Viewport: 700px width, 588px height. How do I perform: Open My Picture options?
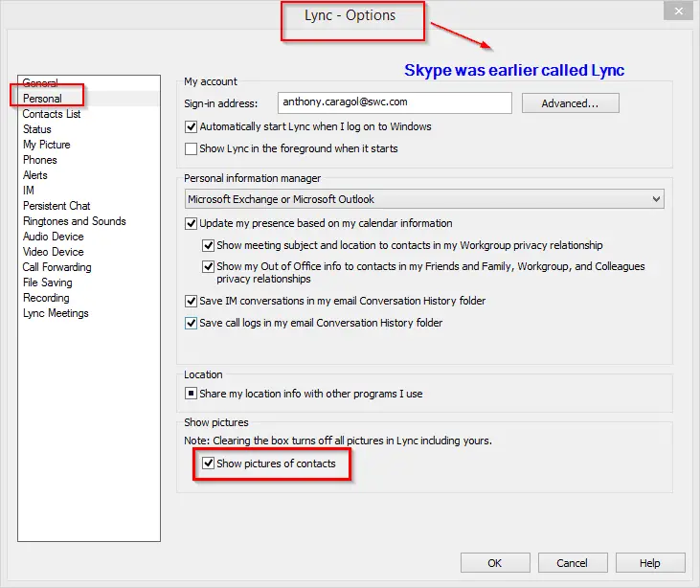[x=46, y=145]
